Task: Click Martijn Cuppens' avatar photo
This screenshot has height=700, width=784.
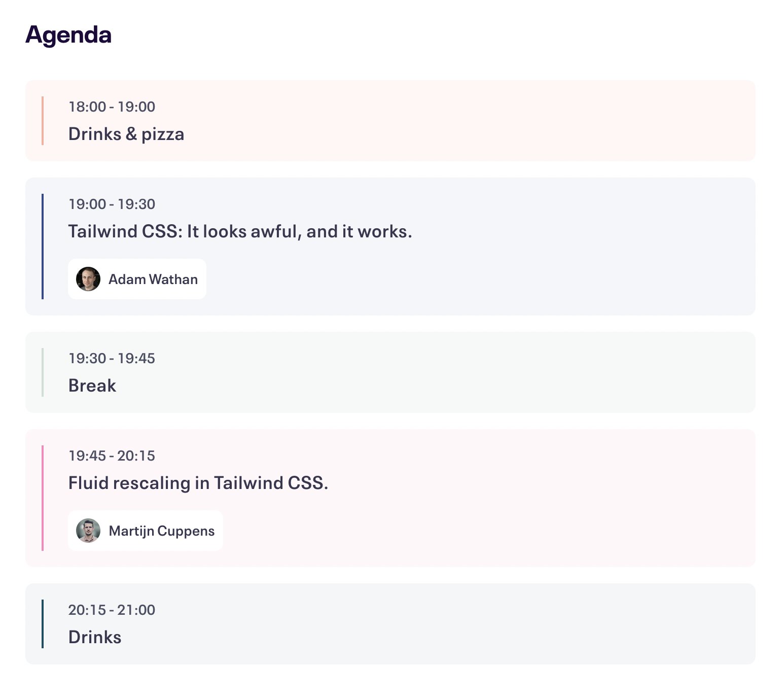Action: pyautogui.click(x=88, y=531)
